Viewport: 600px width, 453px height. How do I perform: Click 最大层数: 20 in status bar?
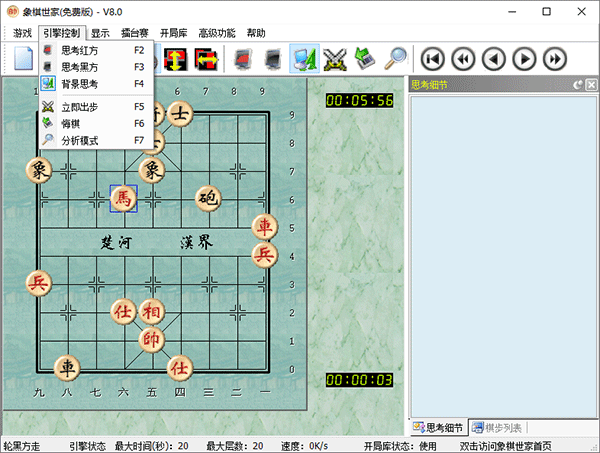235,446
